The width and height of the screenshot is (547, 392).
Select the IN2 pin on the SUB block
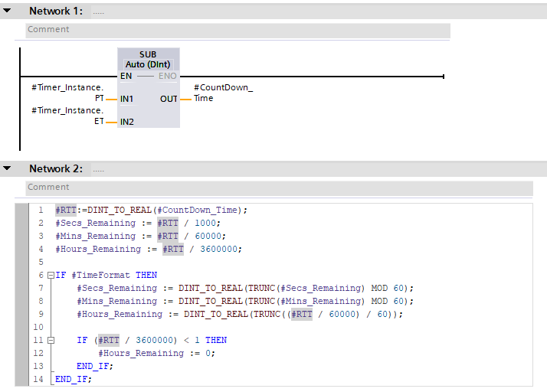(x=127, y=122)
